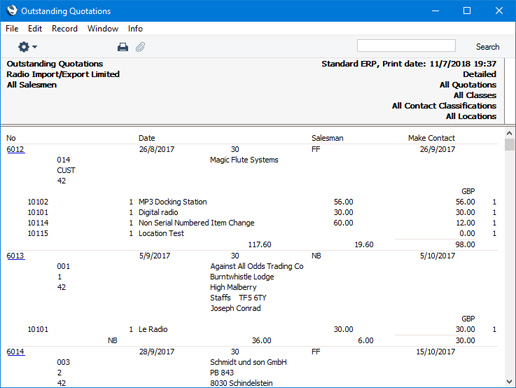Click customer code 003
The height and width of the screenshot is (388, 516).
tap(63, 362)
